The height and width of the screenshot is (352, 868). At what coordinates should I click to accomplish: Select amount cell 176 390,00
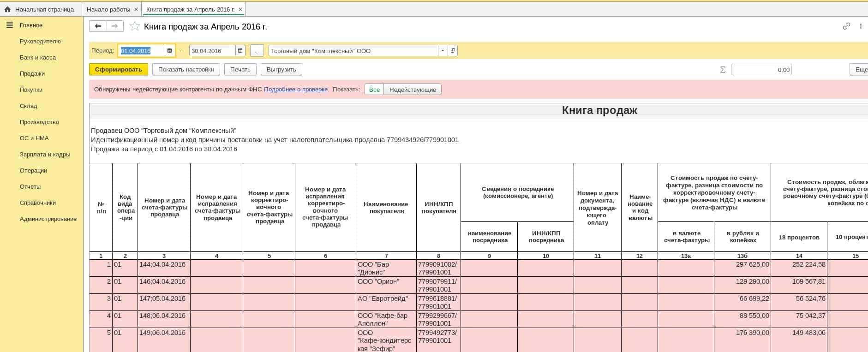pyautogui.click(x=742, y=340)
